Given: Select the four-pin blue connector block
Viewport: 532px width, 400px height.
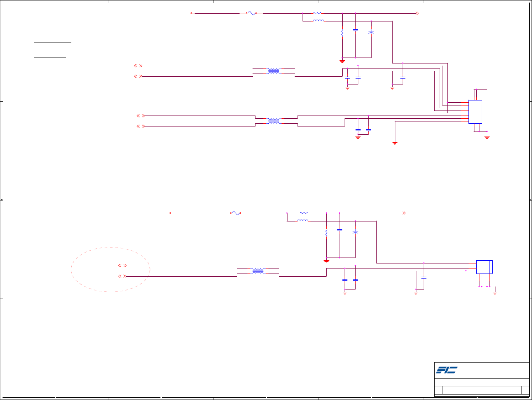Looking at the screenshot, I should [484, 267].
